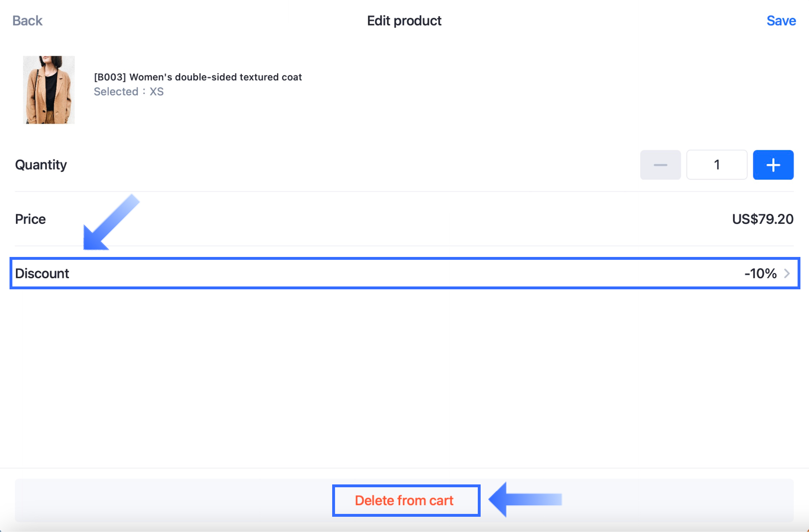Click the US$79.20 price value
Image resolution: width=809 pixels, height=532 pixels.
pos(762,219)
